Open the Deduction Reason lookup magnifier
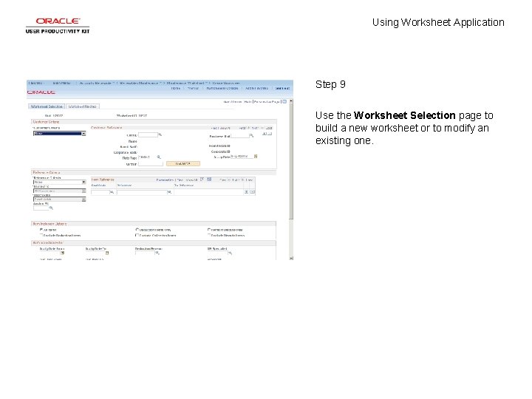532x399 pixels. (157, 253)
